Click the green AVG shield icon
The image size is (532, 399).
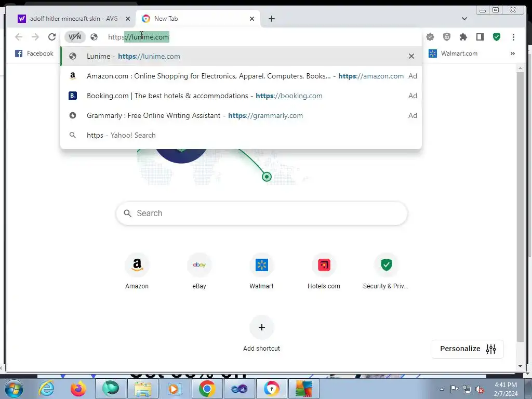(497, 37)
